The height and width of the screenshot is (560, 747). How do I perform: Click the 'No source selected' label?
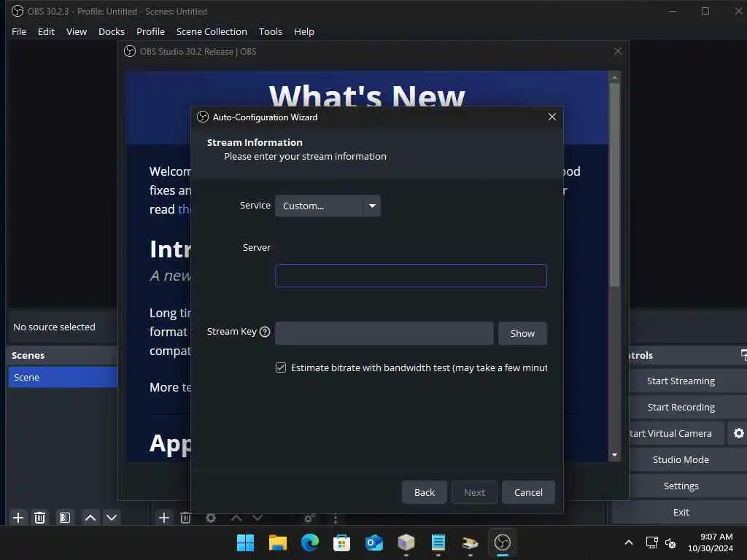click(54, 327)
